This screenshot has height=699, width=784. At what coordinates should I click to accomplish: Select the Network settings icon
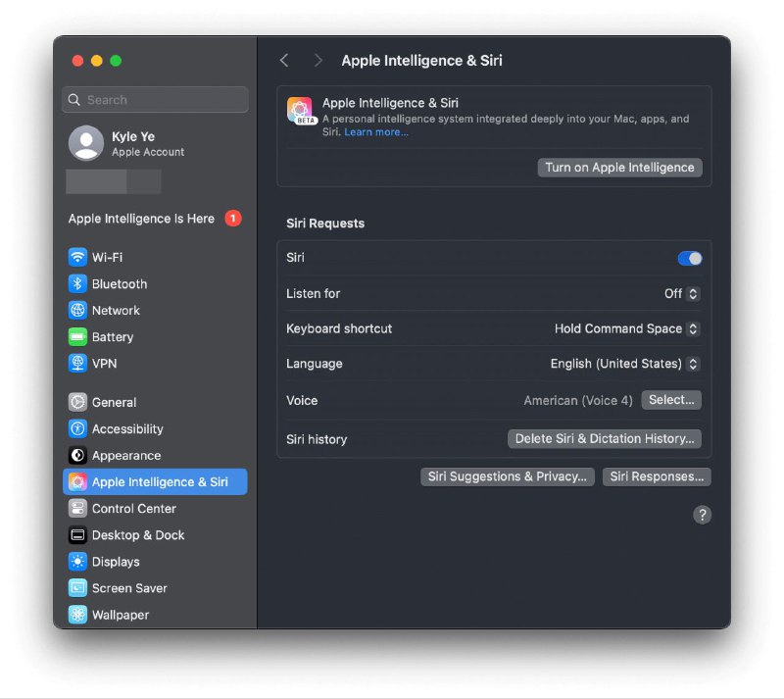tap(77, 310)
